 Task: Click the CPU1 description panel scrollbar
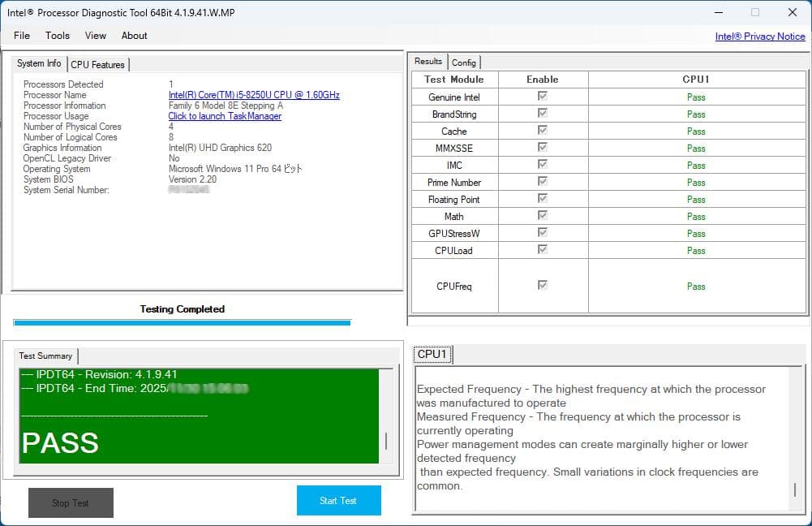pyautogui.click(x=794, y=489)
